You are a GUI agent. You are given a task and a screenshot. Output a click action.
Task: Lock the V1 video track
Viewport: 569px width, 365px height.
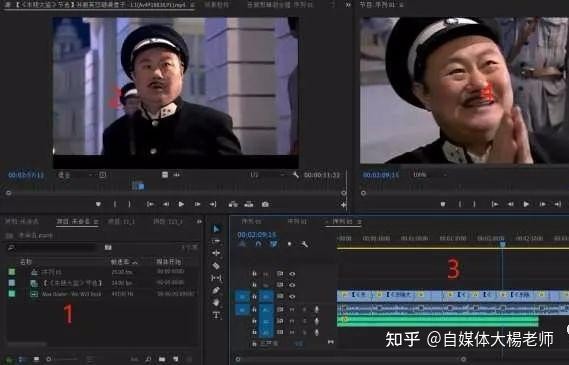pos(254,296)
